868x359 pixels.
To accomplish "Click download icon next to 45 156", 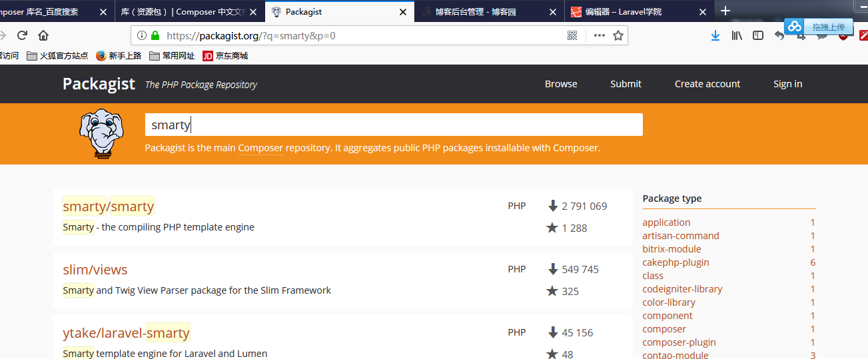I will pos(553,332).
